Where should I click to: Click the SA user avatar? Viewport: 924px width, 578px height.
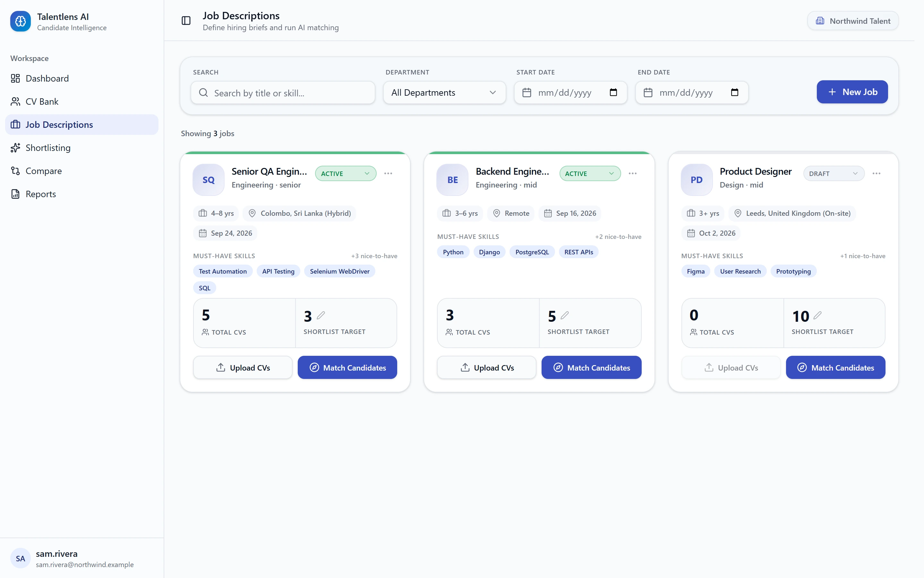21,558
